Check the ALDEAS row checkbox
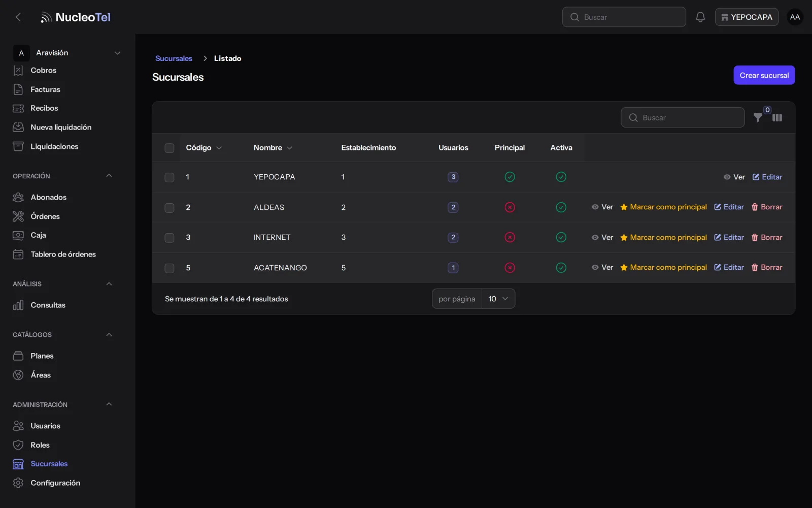 [x=170, y=208]
